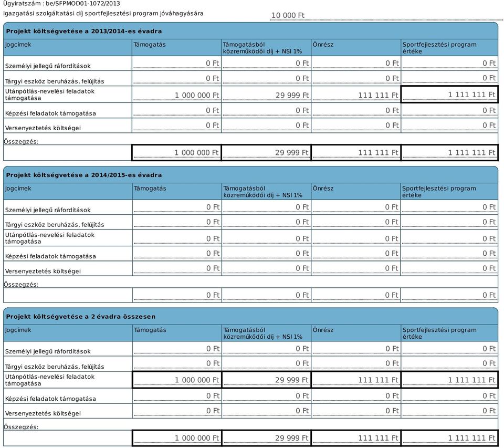
Task: Click program értéke field of 2013/2014 Versenyeztetés költségei
Action: (449, 125)
